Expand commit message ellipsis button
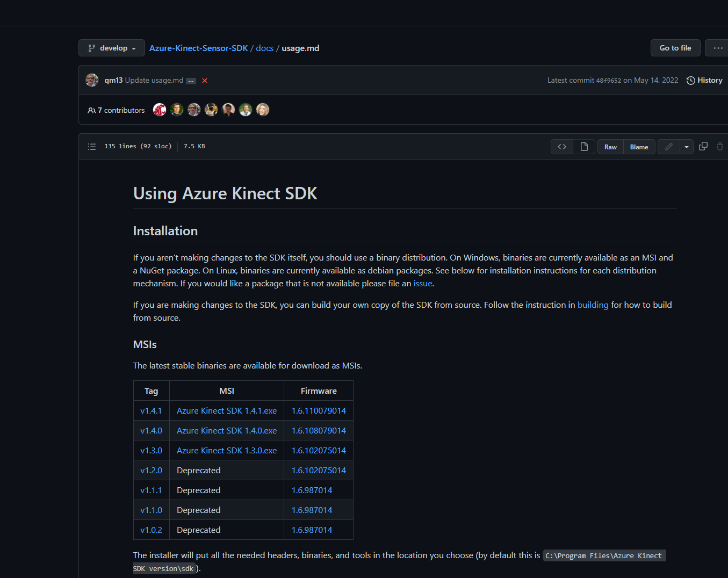Viewport: 728px width, 578px height. pyautogui.click(x=191, y=81)
